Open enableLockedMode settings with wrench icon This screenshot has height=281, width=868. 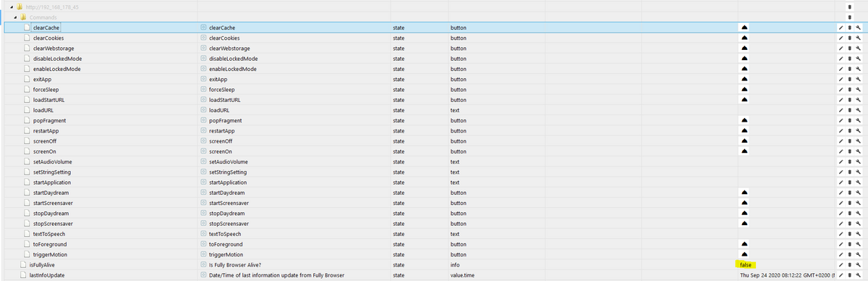tap(858, 69)
